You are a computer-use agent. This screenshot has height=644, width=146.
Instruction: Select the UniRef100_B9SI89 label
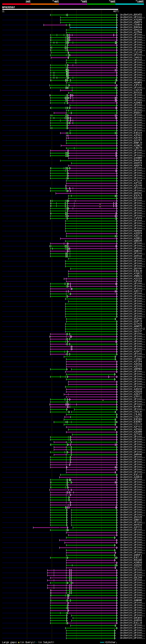pos(131,198)
